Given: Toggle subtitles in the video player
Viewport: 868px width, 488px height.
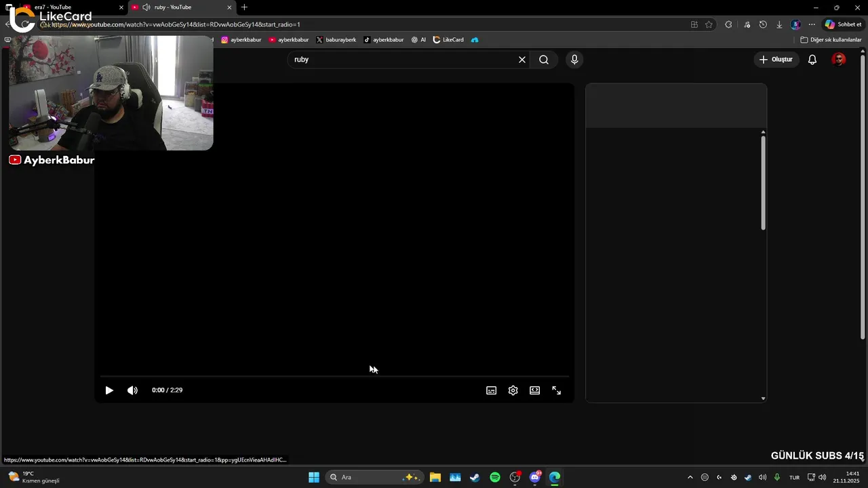Looking at the screenshot, I should coord(492,390).
